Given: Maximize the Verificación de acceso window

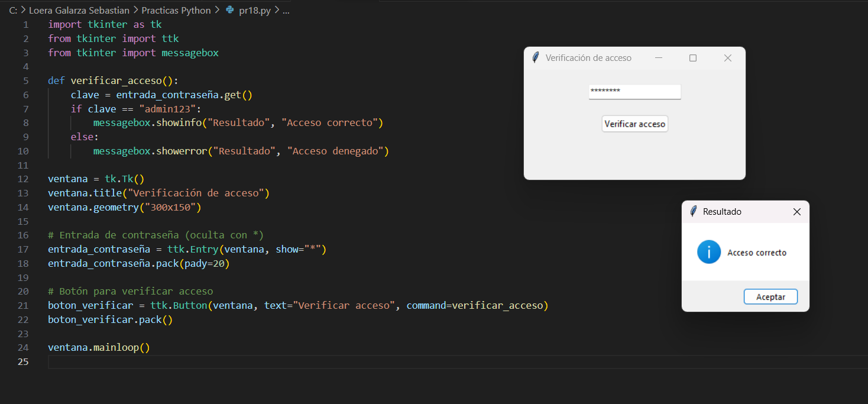Looking at the screenshot, I should [x=693, y=58].
